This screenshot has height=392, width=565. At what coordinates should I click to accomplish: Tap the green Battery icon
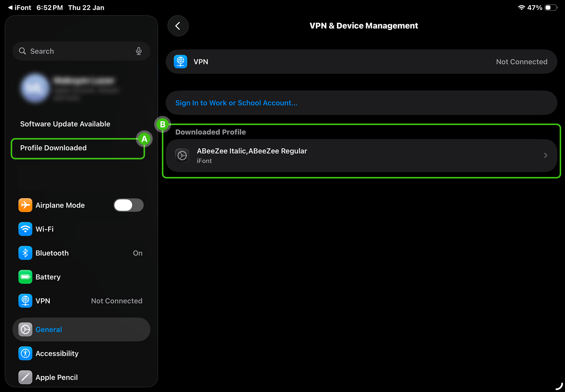pos(25,277)
